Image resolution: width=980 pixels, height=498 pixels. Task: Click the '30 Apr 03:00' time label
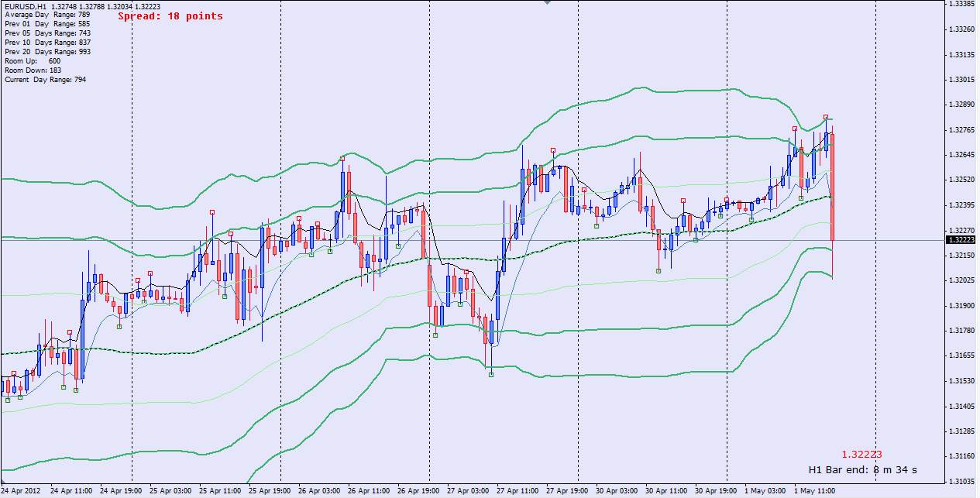tap(617, 491)
